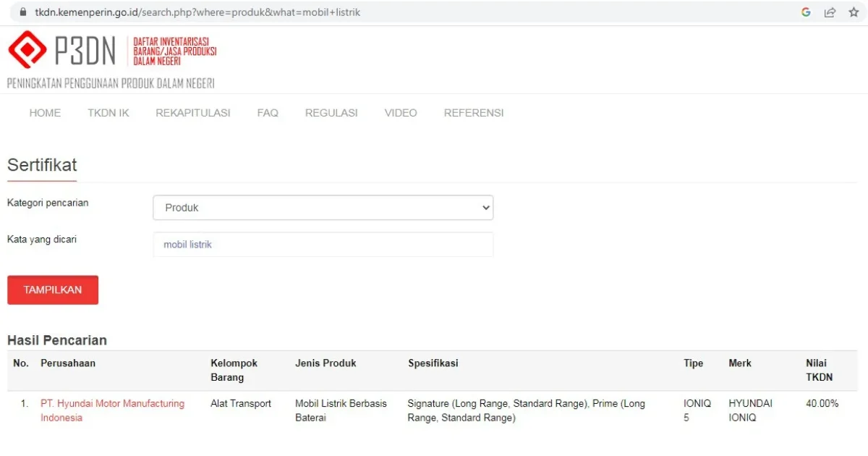
Task: Open the VIDEO section
Action: (400, 113)
